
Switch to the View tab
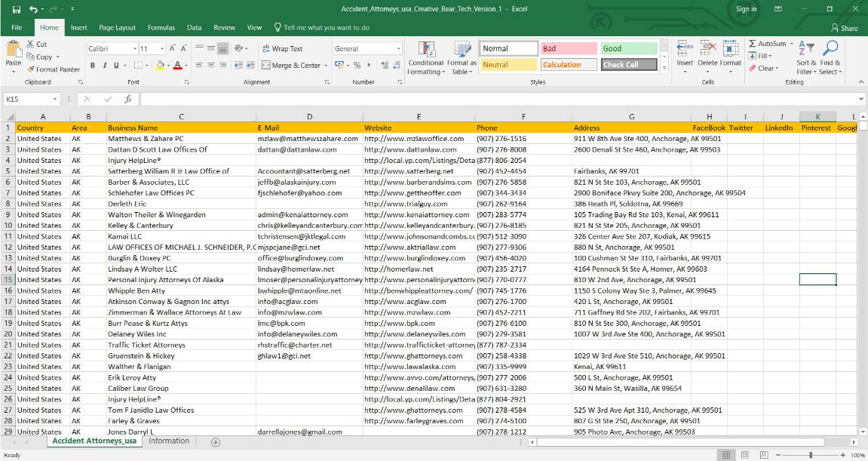point(254,27)
